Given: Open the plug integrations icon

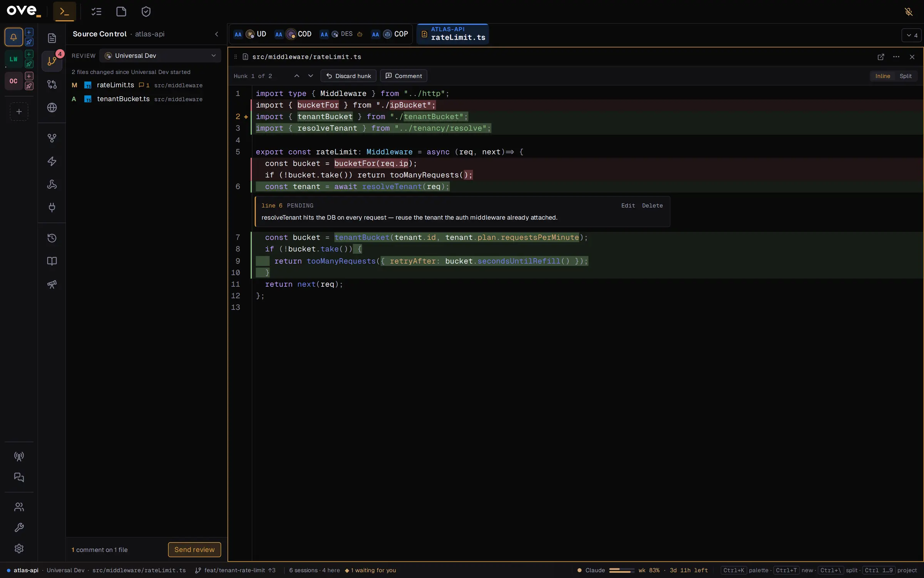Looking at the screenshot, I should pos(52,207).
